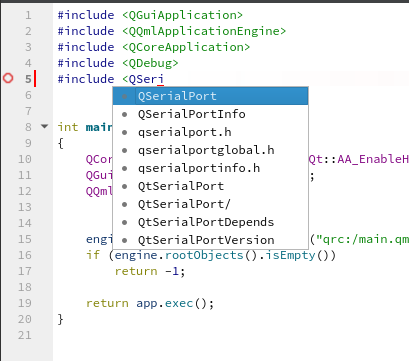Click the <QDebug> include text

(x=150, y=63)
